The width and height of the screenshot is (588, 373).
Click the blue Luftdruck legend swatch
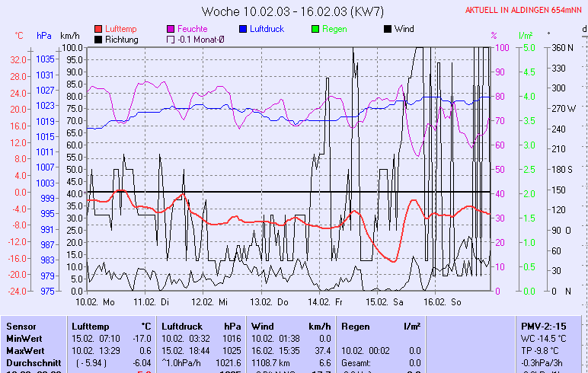243,29
